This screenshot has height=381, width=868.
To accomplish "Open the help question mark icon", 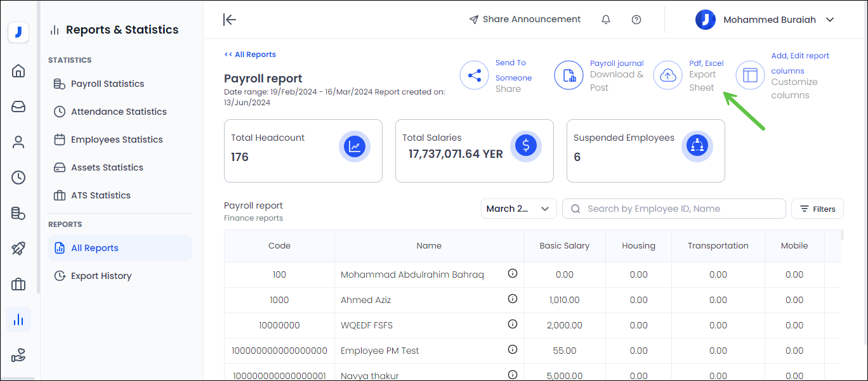I will (636, 19).
